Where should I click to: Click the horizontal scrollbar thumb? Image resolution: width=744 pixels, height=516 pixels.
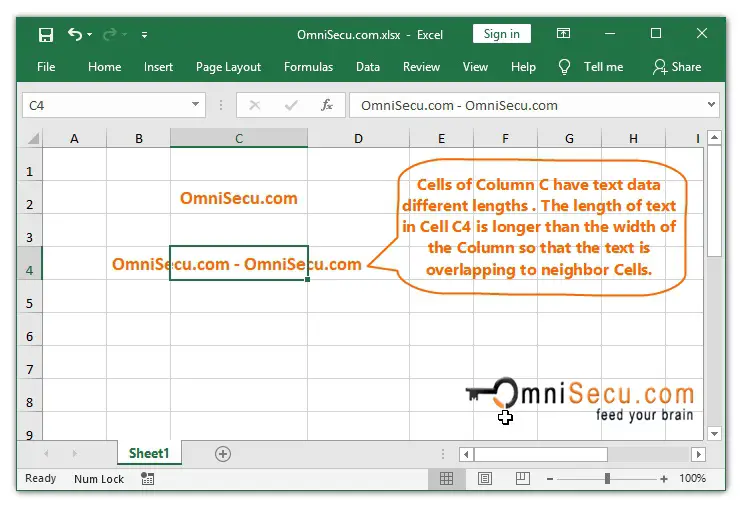541,454
